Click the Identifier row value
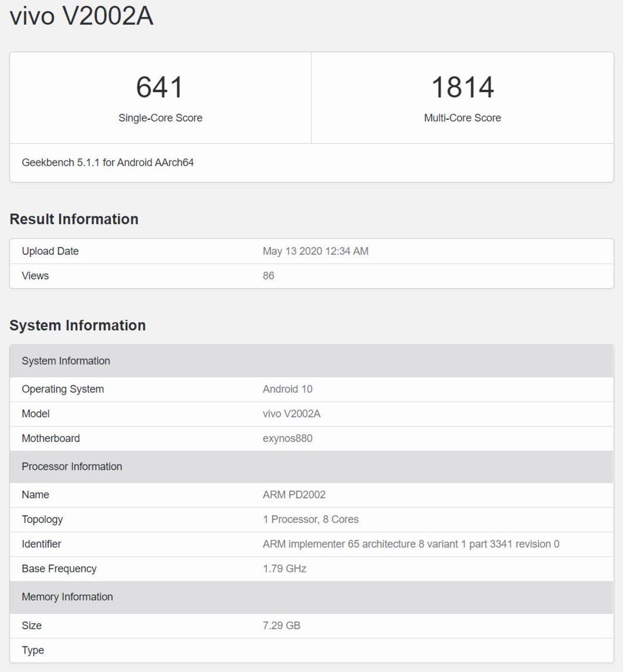The width and height of the screenshot is (623, 672). [410, 544]
